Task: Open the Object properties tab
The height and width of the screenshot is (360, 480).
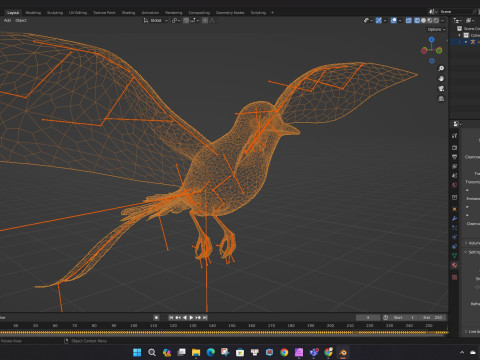Action: pos(454,209)
